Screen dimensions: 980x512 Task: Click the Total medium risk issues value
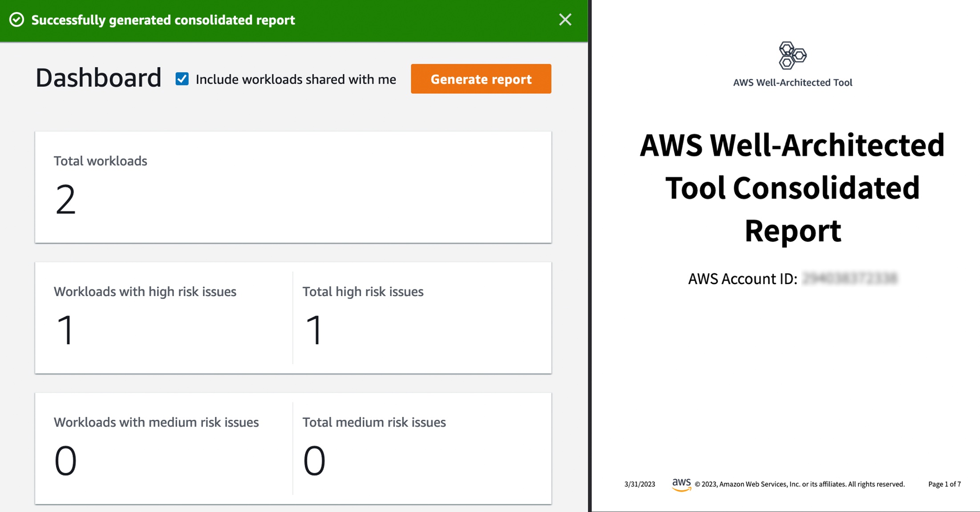[x=314, y=461]
